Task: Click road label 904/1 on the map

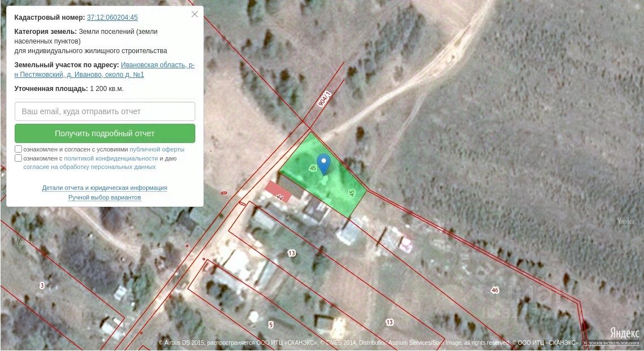Action: pos(325,99)
